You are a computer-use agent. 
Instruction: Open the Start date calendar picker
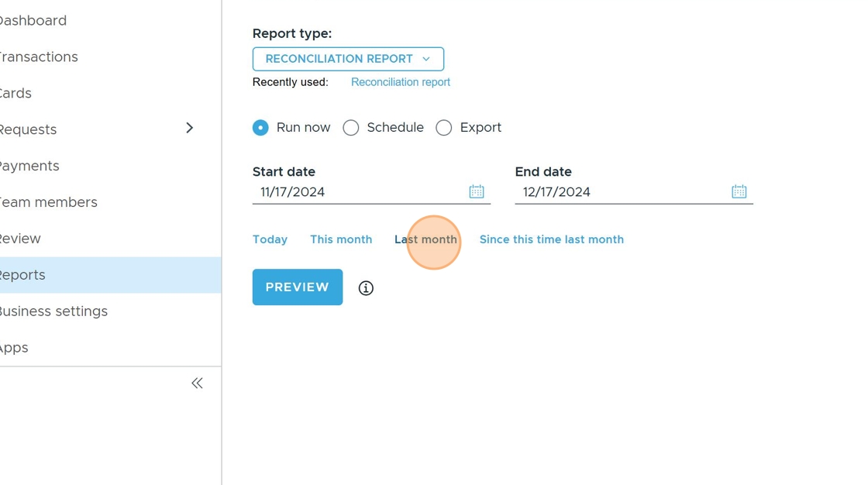(476, 191)
